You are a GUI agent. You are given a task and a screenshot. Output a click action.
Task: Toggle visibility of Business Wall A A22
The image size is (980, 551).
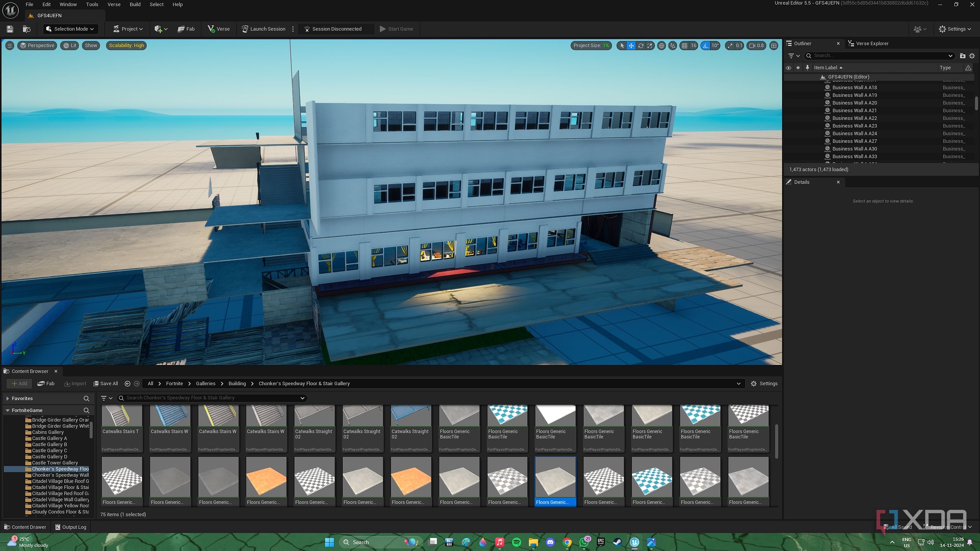[x=789, y=118]
